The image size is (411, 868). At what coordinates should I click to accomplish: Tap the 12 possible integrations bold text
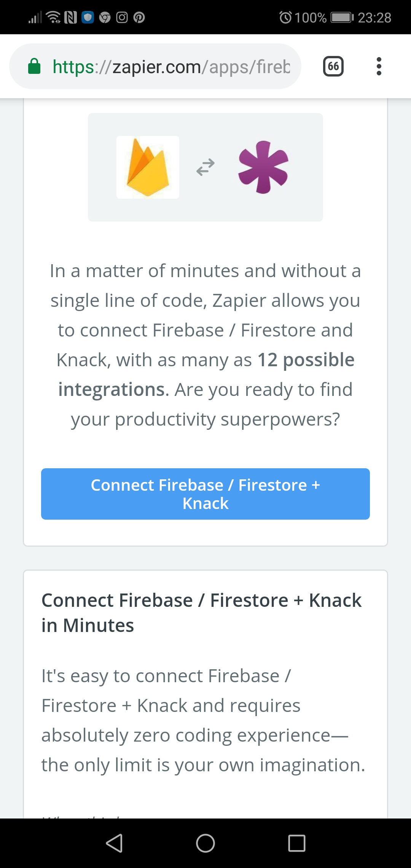(x=206, y=375)
